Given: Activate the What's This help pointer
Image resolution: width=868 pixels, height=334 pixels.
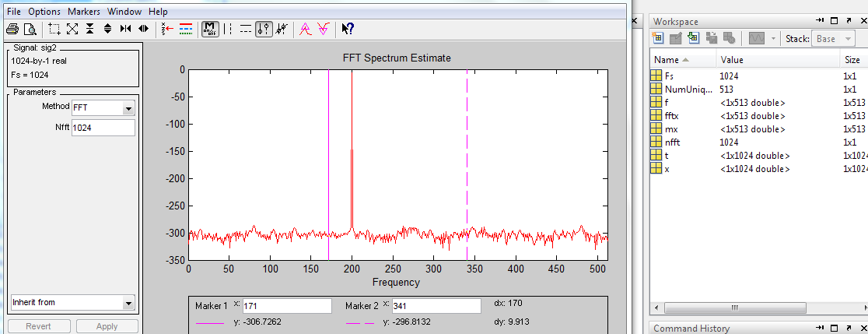Looking at the screenshot, I should click(x=348, y=29).
